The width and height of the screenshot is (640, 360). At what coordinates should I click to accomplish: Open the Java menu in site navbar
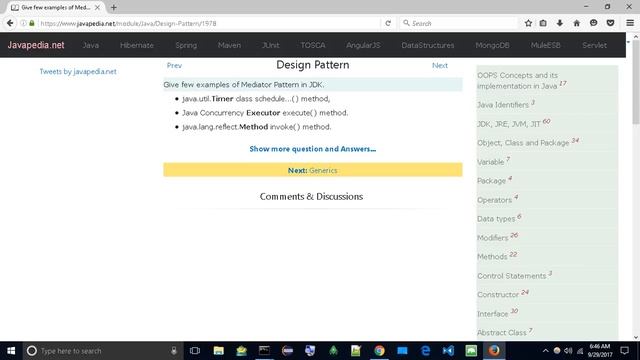[x=91, y=45]
